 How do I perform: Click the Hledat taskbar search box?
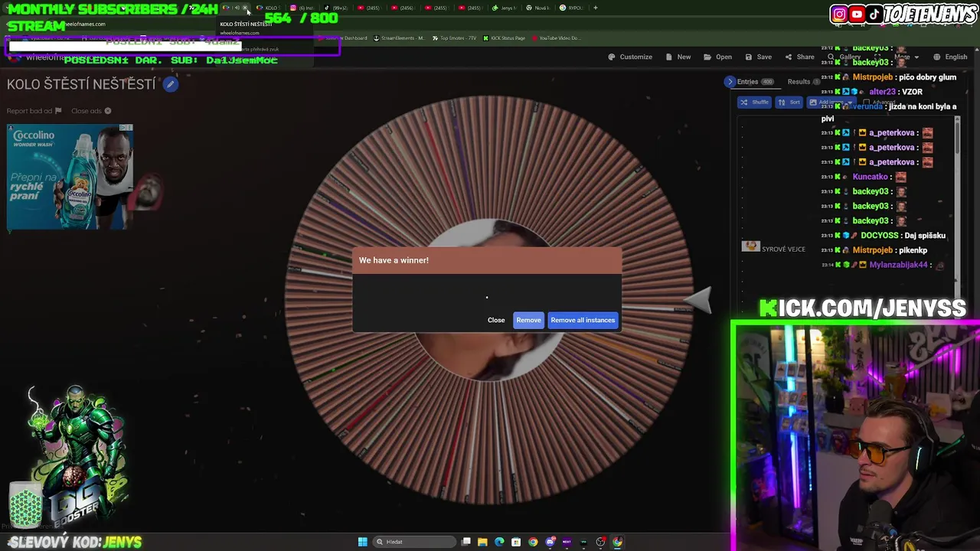[x=414, y=542]
